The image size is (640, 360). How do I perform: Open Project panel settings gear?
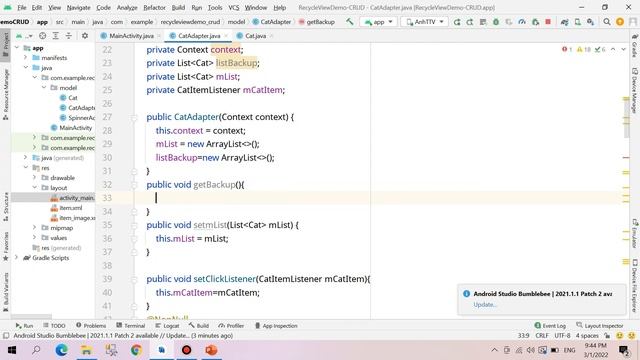[x=85, y=36]
